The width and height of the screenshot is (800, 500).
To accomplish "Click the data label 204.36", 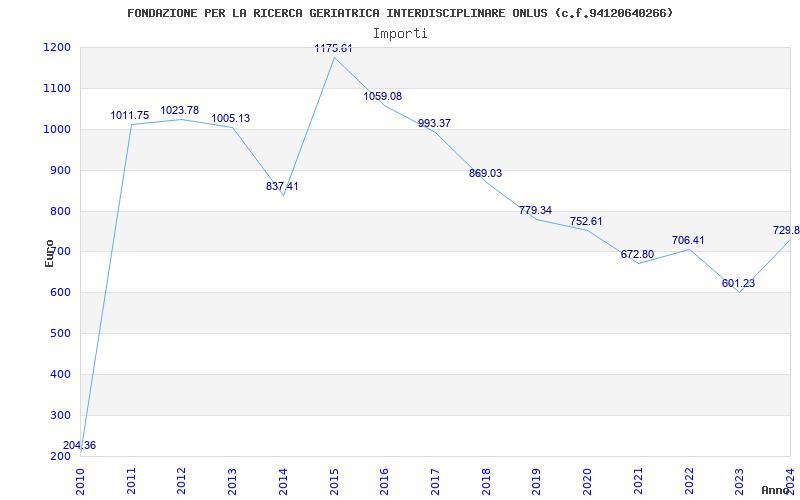I will 79,445.
